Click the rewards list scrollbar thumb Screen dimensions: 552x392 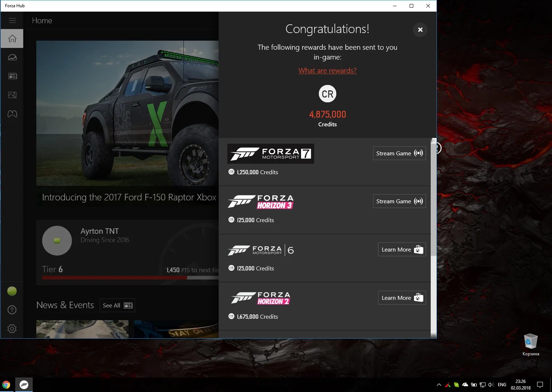point(434,199)
